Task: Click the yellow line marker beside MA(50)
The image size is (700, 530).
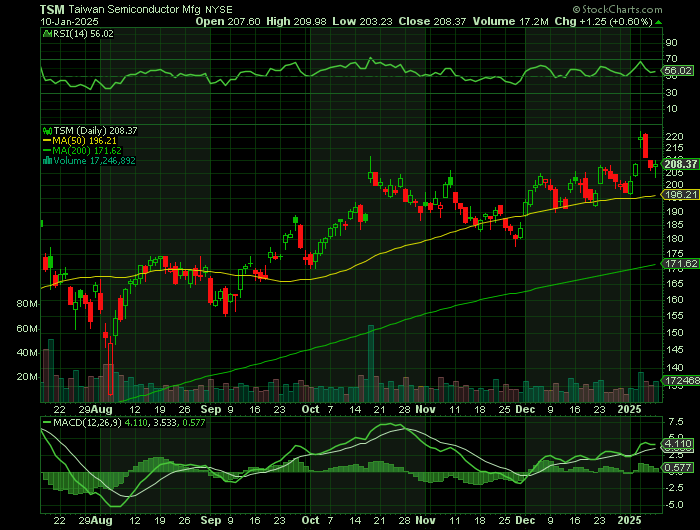Action: [47, 141]
